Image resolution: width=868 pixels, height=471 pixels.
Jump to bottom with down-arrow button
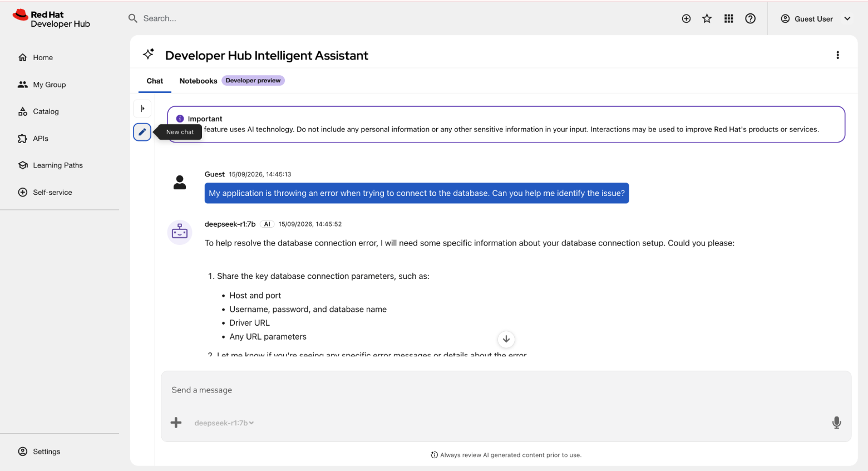click(506, 339)
